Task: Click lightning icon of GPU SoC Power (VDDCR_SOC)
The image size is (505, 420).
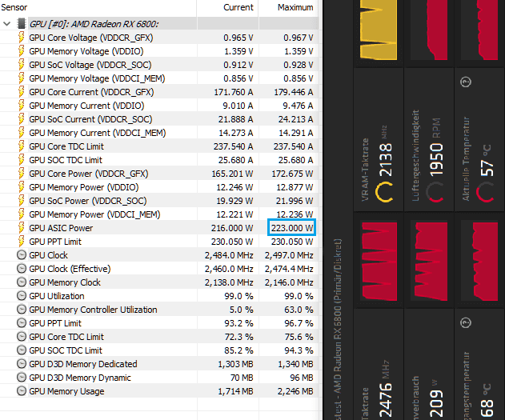Action: click(22, 201)
